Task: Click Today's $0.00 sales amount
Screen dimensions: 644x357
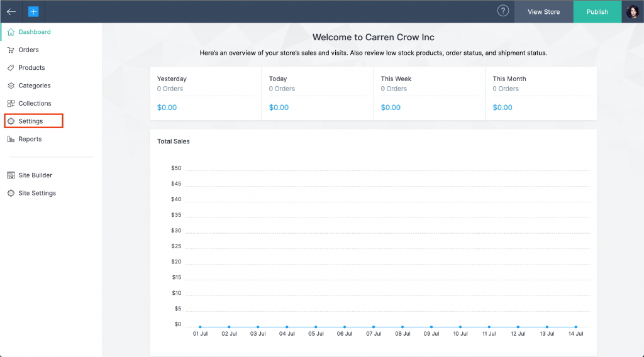Action: click(x=279, y=107)
